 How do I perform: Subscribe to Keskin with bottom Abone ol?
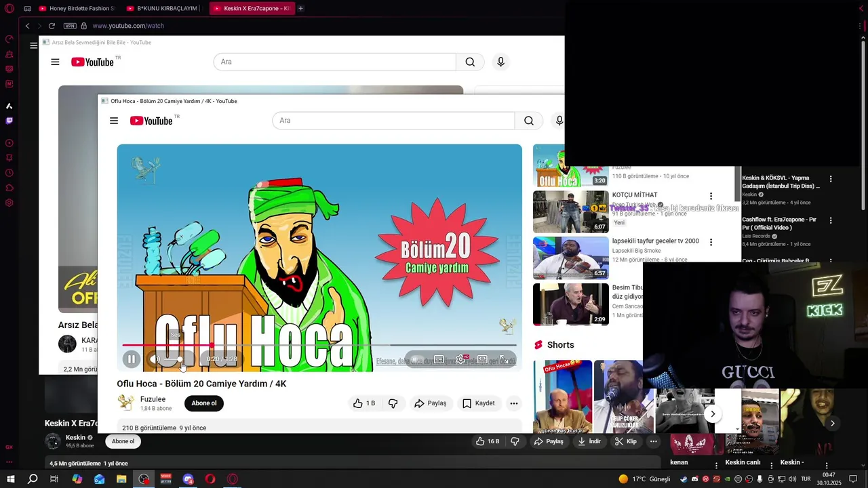123,441
